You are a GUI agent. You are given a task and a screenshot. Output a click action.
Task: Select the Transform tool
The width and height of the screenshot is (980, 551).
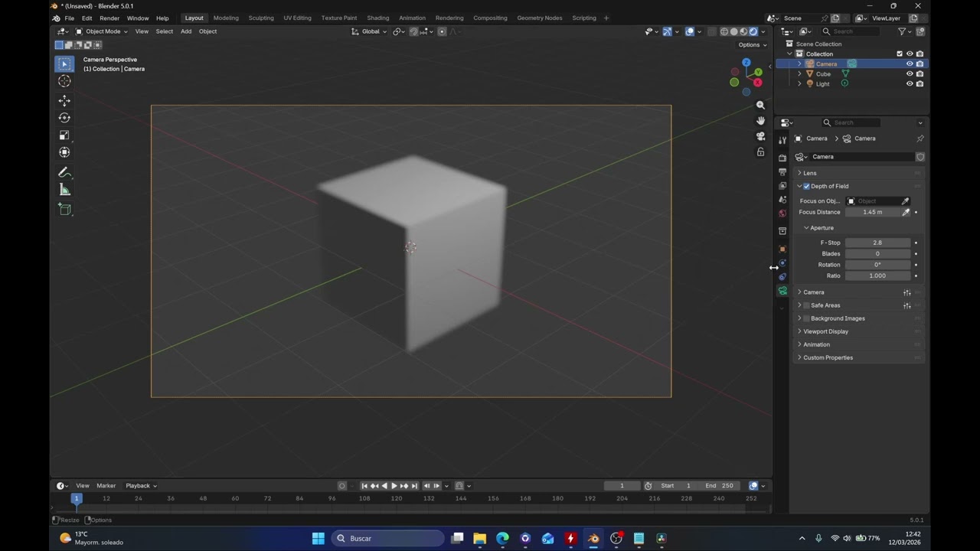click(64, 152)
